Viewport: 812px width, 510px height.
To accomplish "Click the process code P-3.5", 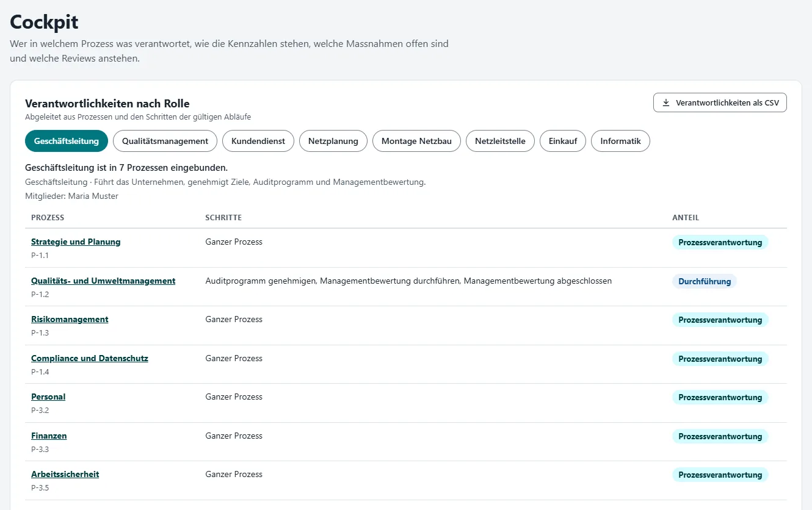I will tap(40, 487).
